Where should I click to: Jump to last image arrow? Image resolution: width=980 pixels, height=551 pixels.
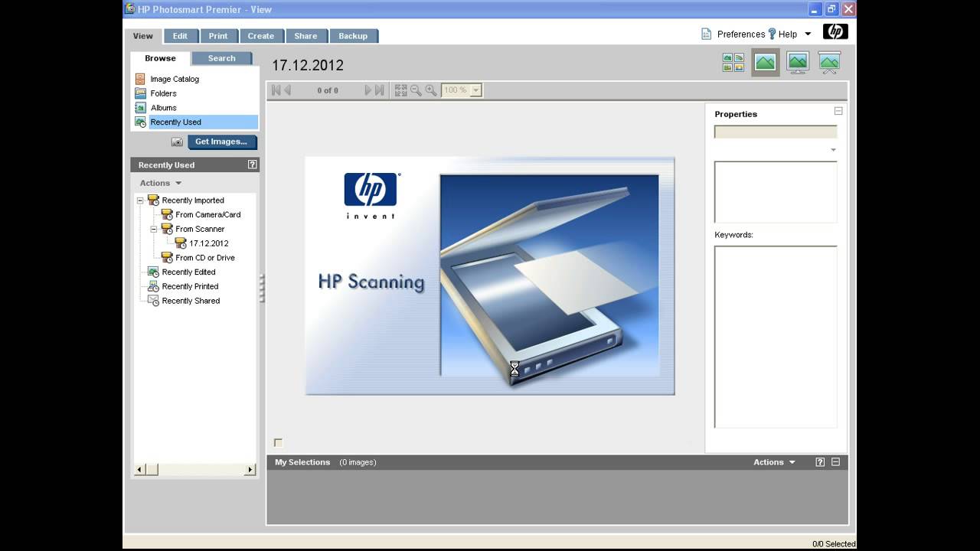click(x=380, y=90)
